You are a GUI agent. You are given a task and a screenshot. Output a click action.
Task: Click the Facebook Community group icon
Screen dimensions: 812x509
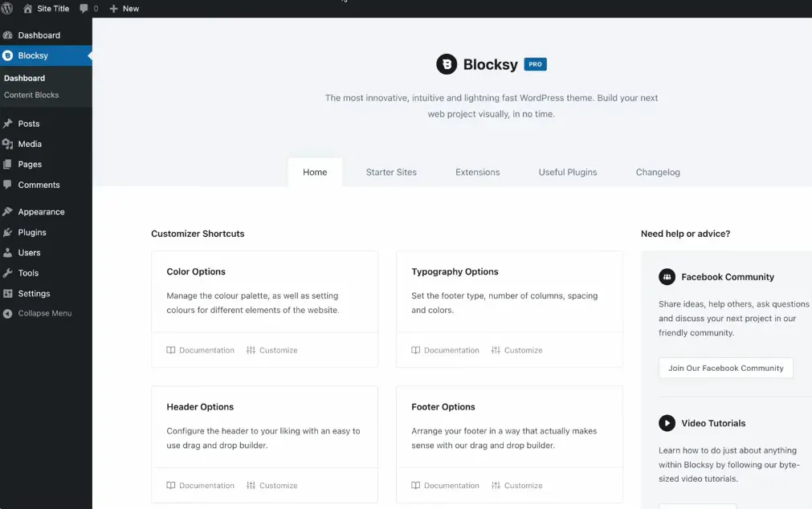(x=667, y=277)
